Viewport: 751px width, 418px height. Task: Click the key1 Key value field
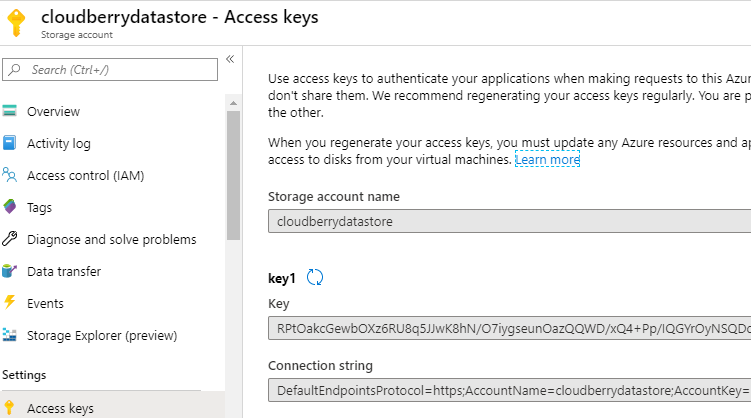[509, 328]
